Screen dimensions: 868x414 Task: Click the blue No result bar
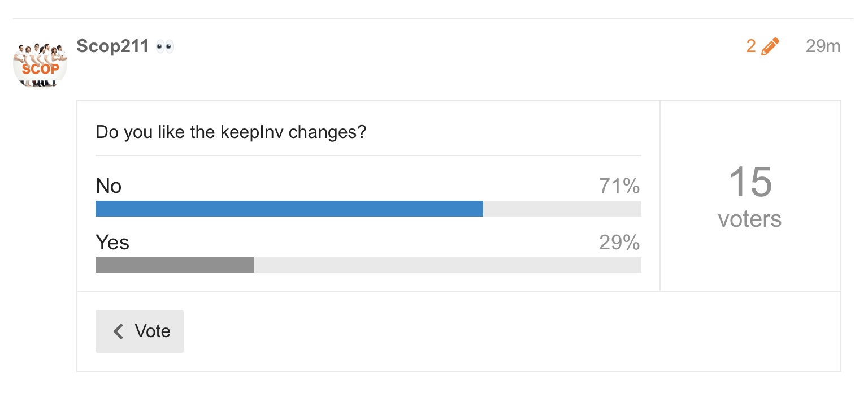click(289, 209)
